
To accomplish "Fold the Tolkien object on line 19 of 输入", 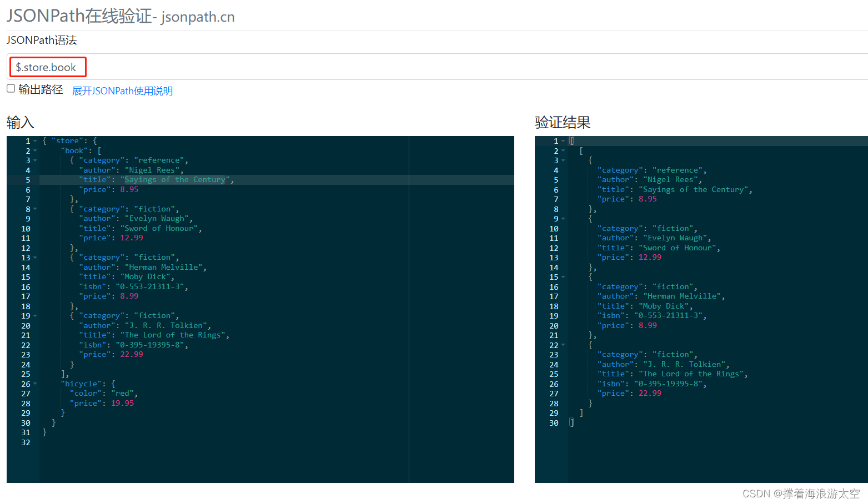I will click(35, 316).
